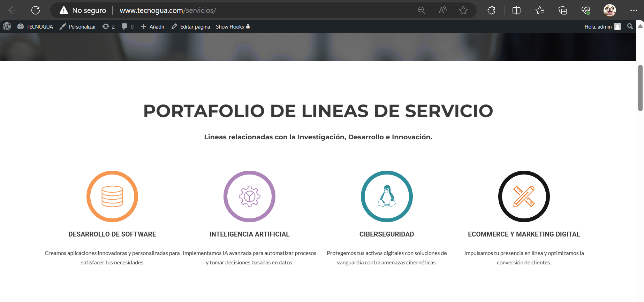Select ECOMMERCE Y MARKETING DIGITAL heading

point(524,234)
